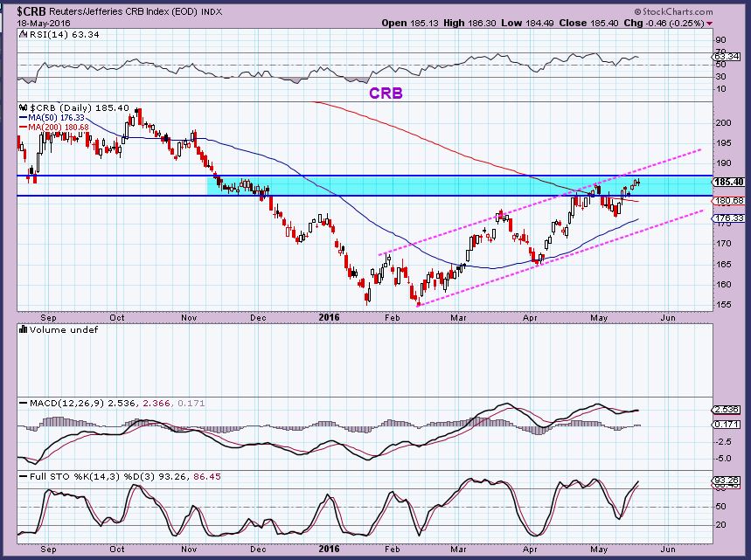
Task: Click the Sep label on the bottom date axis
Action: (48, 549)
